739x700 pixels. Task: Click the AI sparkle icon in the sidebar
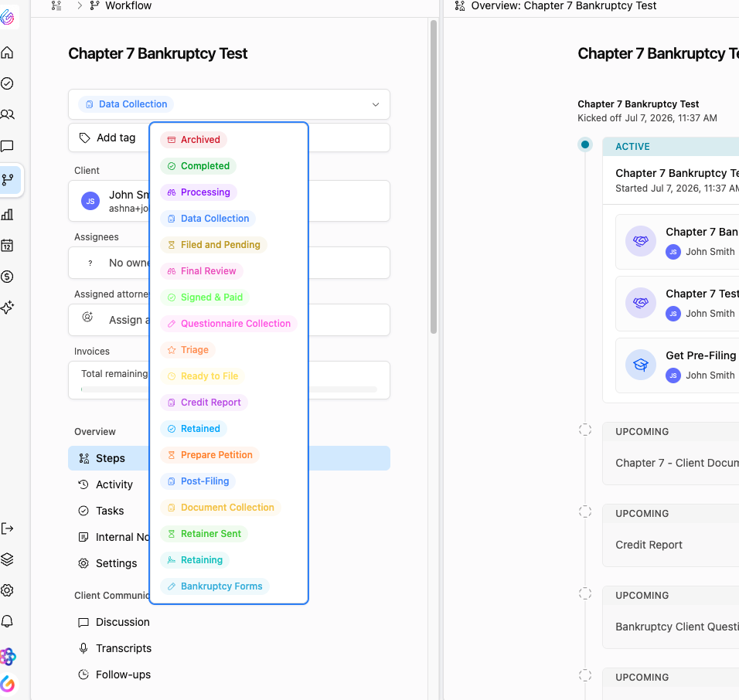point(7,308)
